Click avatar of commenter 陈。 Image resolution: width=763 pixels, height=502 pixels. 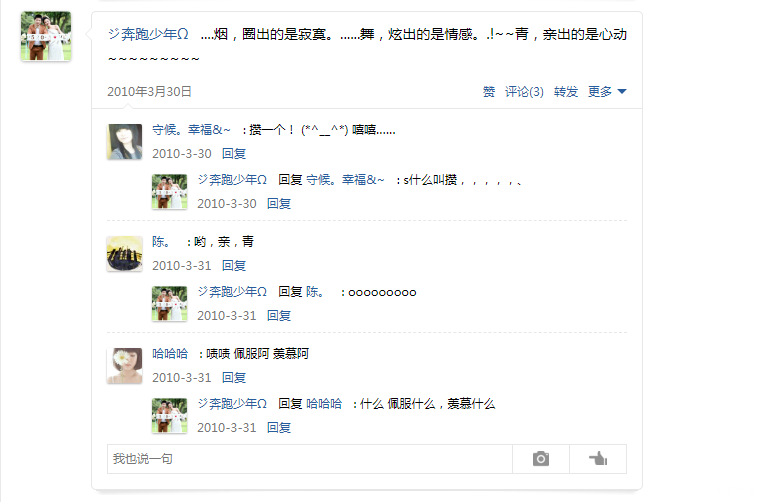tap(125, 253)
